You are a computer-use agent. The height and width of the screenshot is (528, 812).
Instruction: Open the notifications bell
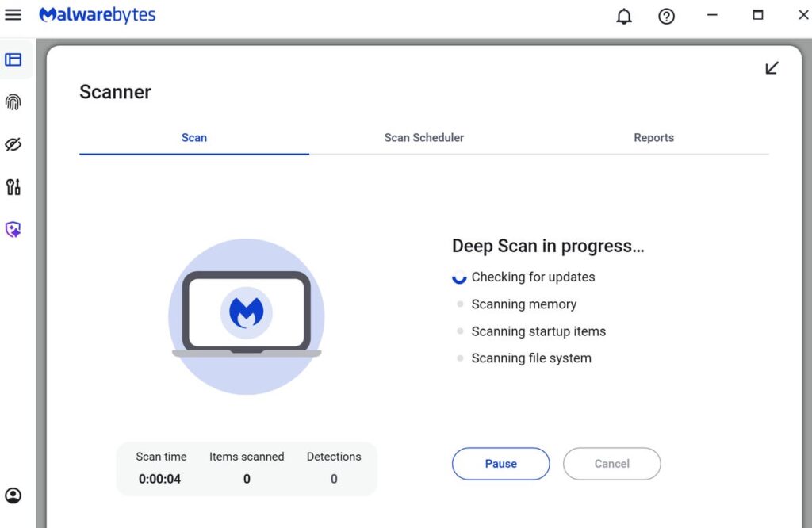click(x=624, y=16)
